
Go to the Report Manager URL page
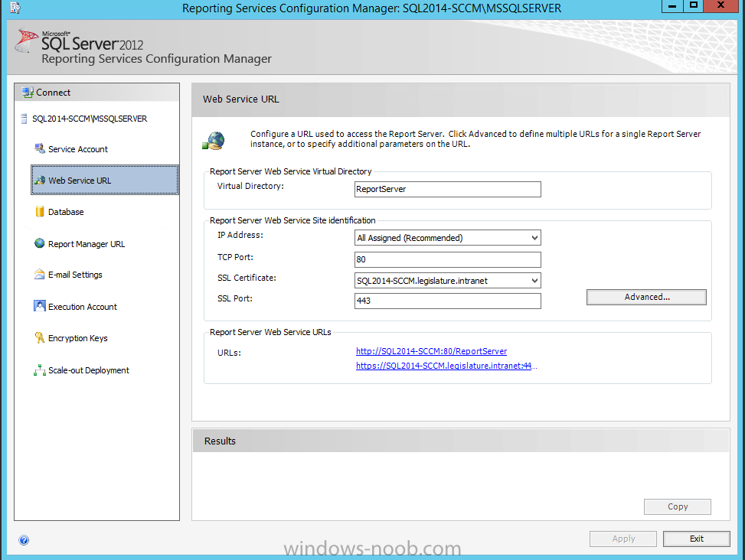pyautogui.click(x=87, y=244)
